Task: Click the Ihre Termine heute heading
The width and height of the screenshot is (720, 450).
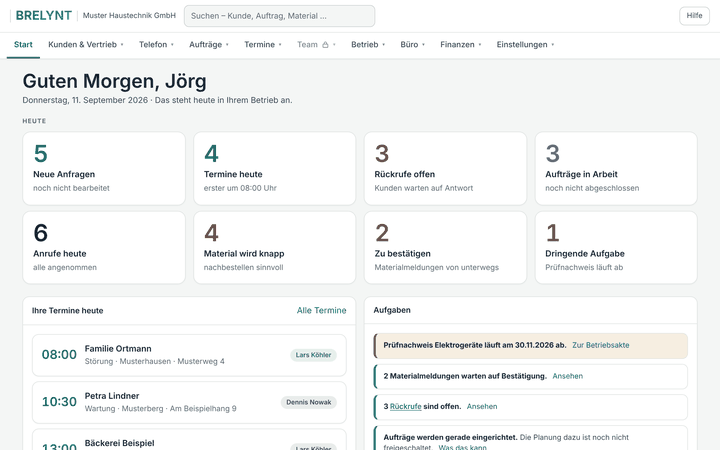Action: pos(68,311)
